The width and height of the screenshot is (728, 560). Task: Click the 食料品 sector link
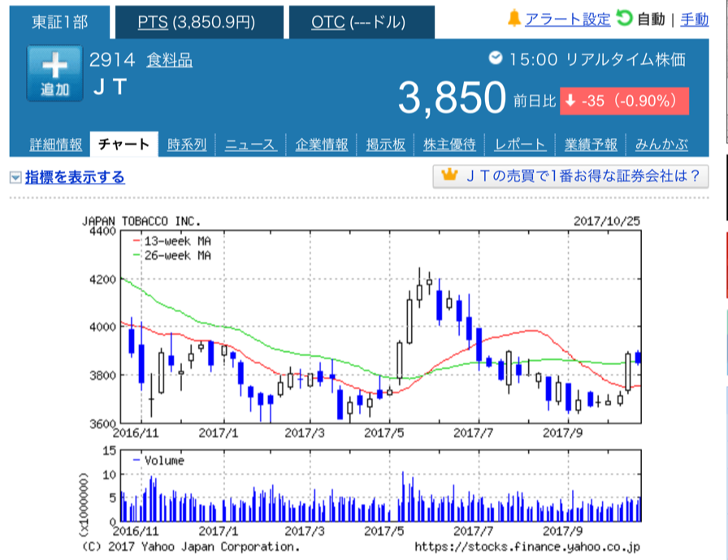pos(170,60)
